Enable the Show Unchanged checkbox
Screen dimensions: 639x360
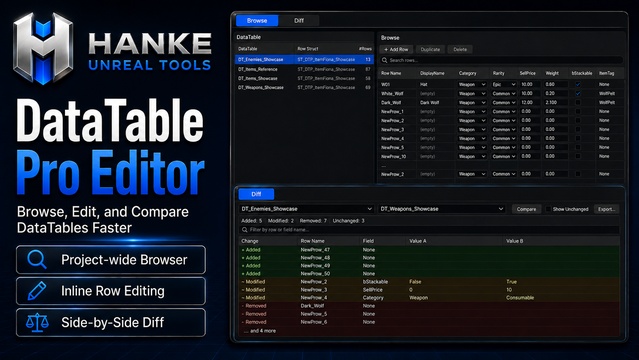pos(548,209)
